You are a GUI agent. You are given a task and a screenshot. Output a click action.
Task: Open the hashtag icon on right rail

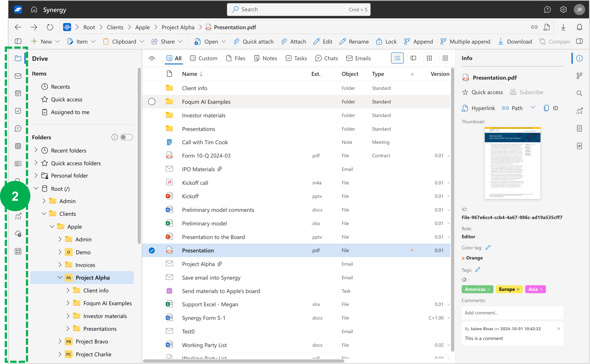579,146
